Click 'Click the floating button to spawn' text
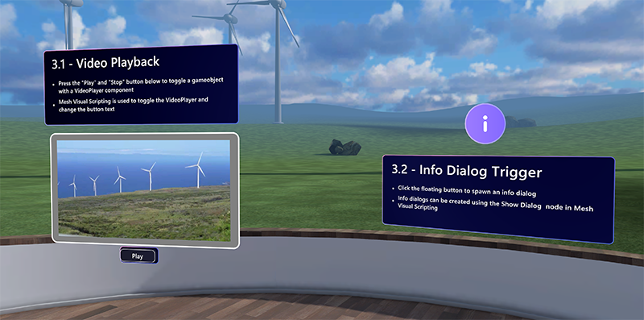 (x=467, y=191)
